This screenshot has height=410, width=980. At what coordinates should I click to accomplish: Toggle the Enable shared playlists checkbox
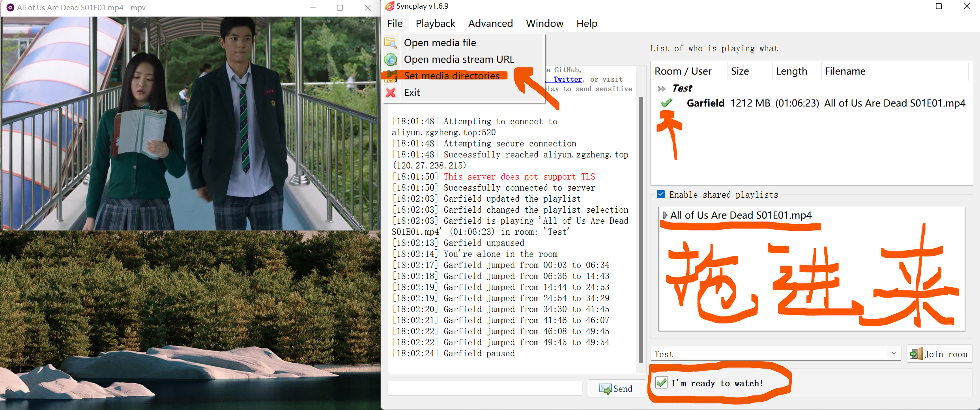pyautogui.click(x=661, y=194)
